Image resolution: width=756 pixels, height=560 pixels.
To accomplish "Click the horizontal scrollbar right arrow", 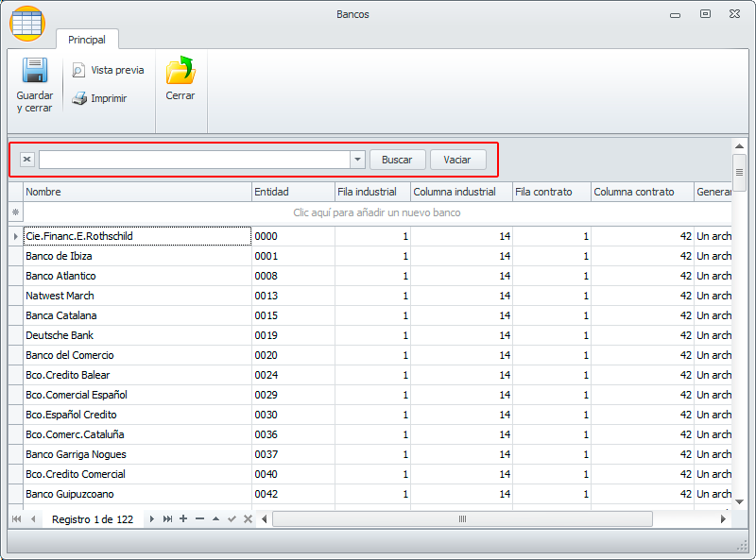I will tap(723, 519).
